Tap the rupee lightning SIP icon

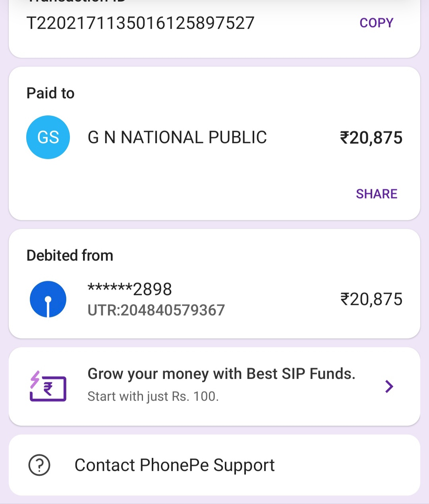tap(48, 386)
